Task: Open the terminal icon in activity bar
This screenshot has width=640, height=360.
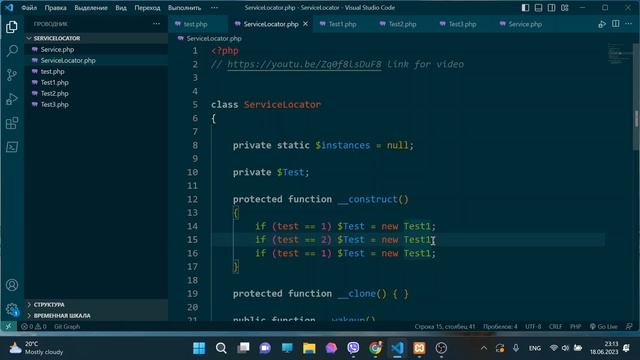Action: (x=12, y=147)
